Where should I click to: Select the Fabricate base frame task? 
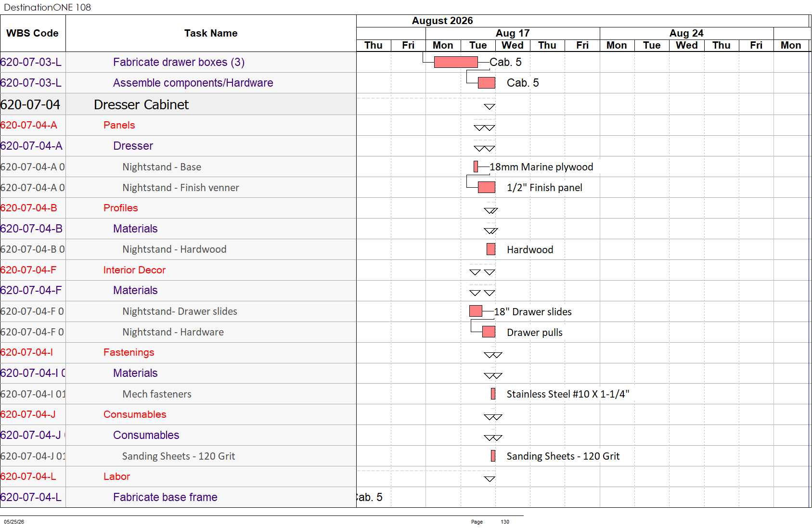coord(165,497)
